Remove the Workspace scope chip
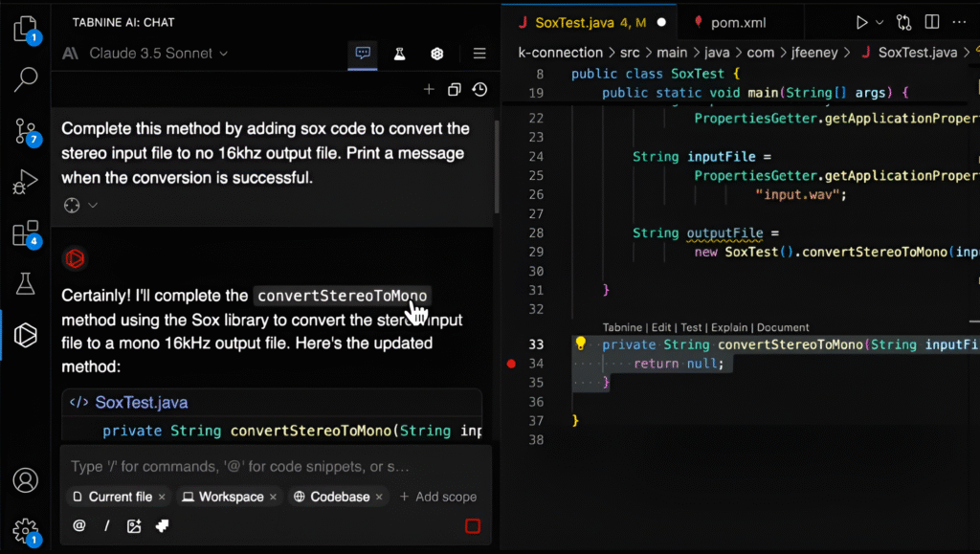The image size is (980, 554). [273, 498]
